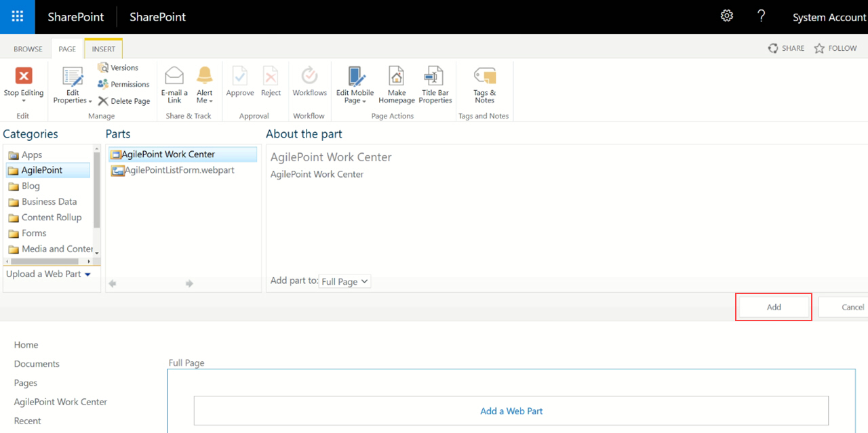Screen dimensions: 868x433
Task: Switch to the INSERT tab
Action: click(104, 49)
